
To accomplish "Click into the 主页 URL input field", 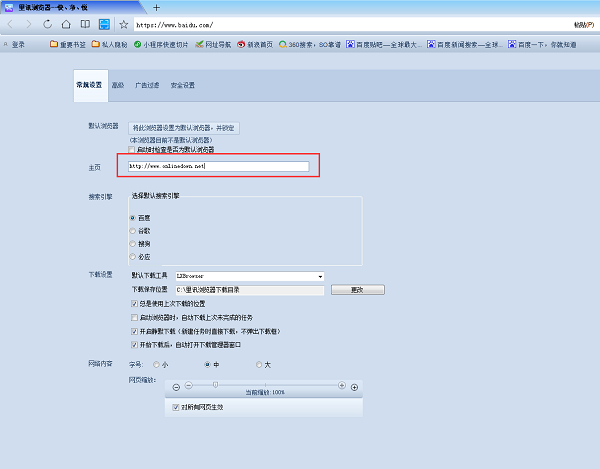I will pyautogui.click(x=212, y=165).
